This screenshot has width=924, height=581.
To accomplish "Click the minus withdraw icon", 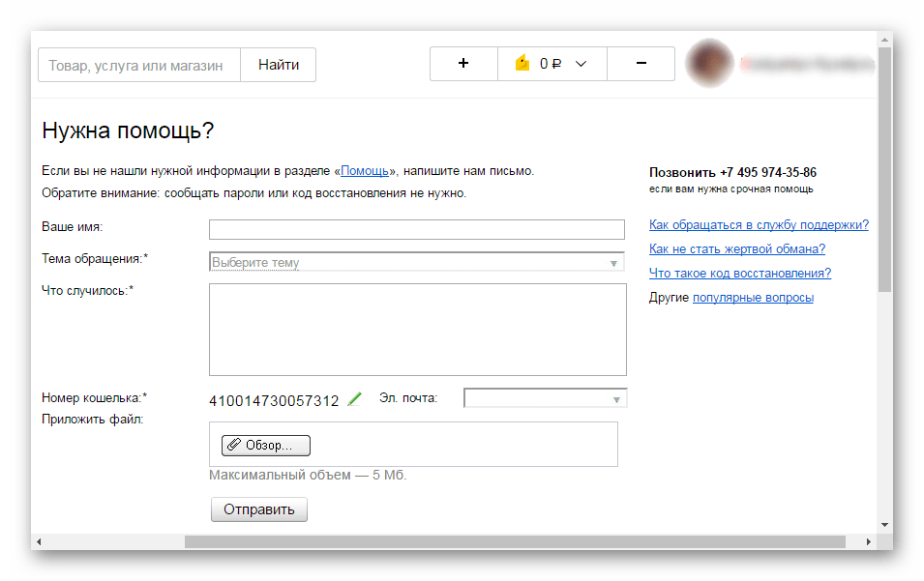I will tap(641, 64).
